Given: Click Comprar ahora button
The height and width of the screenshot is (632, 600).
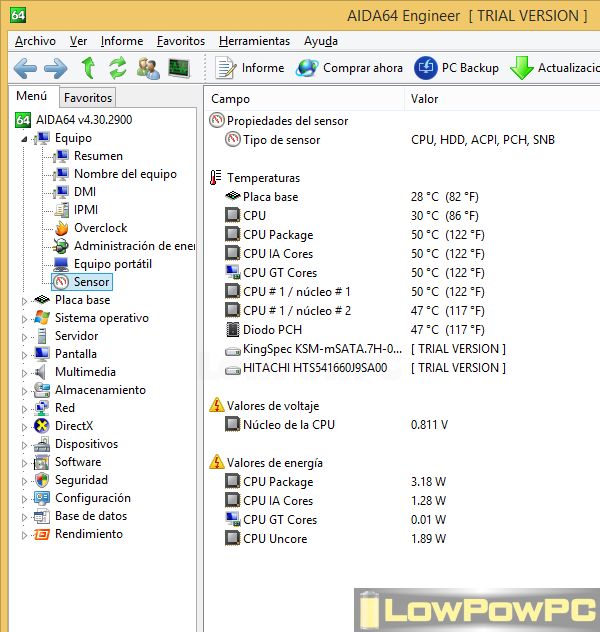Looking at the screenshot, I should tap(349, 68).
